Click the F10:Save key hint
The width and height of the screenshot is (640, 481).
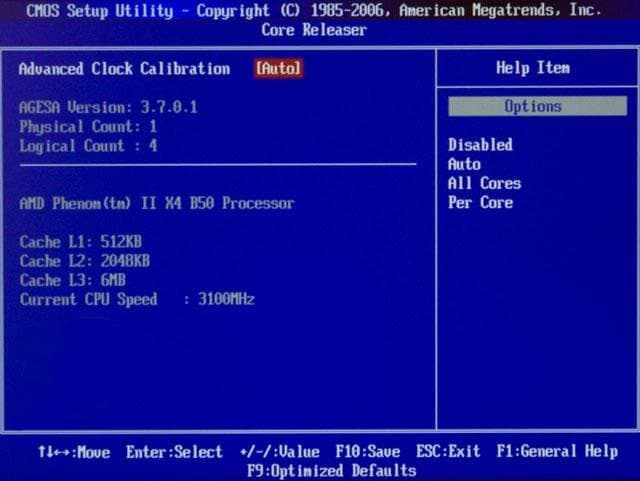click(x=367, y=452)
